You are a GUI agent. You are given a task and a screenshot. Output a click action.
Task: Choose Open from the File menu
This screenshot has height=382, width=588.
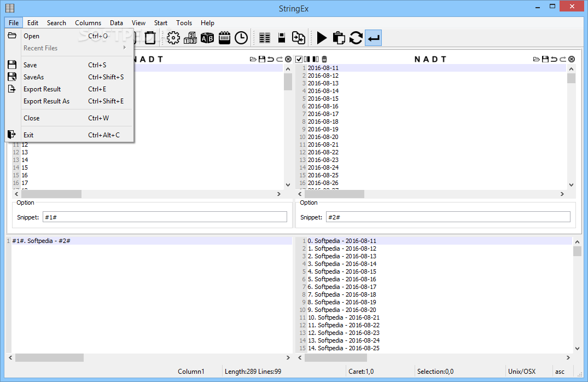pos(70,36)
